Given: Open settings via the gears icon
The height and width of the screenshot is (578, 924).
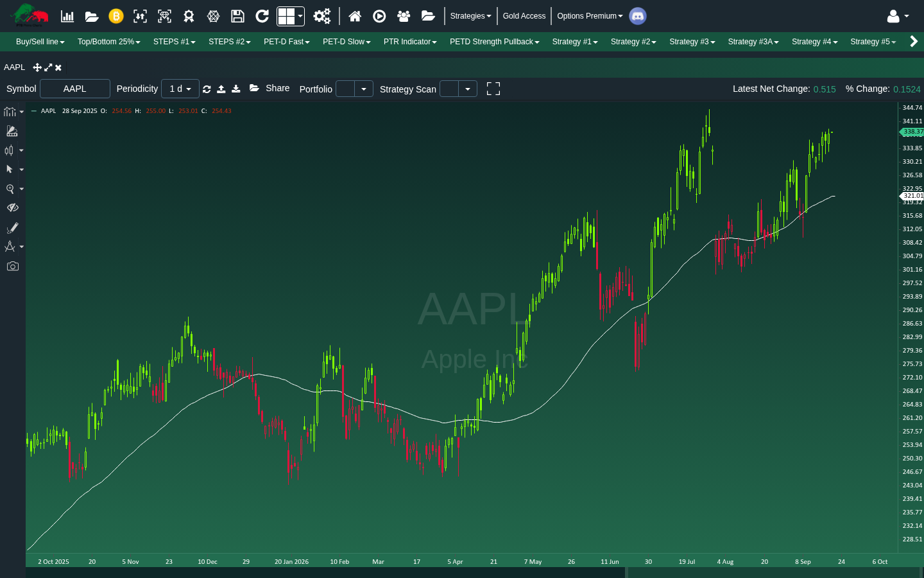Looking at the screenshot, I should click(x=322, y=16).
